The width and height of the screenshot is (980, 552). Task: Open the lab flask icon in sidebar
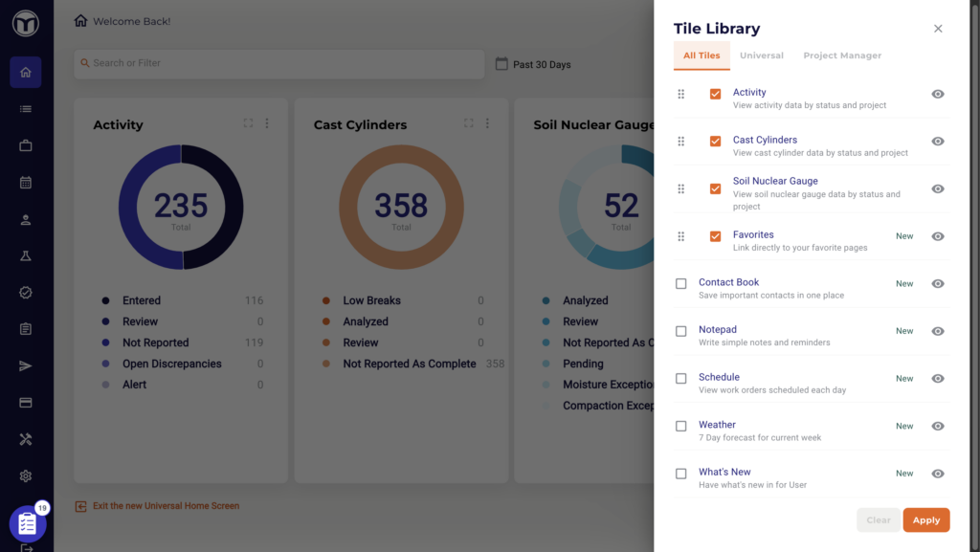click(26, 256)
